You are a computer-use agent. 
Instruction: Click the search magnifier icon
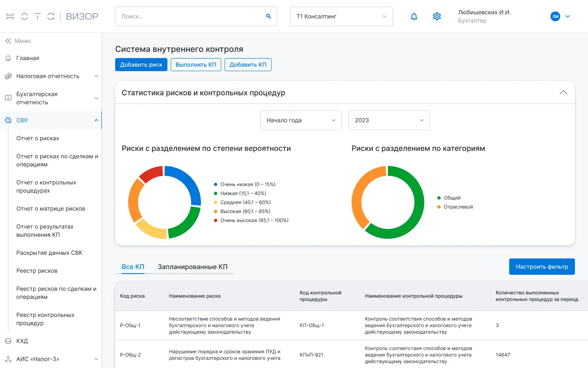pyautogui.click(x=269, y=16)
